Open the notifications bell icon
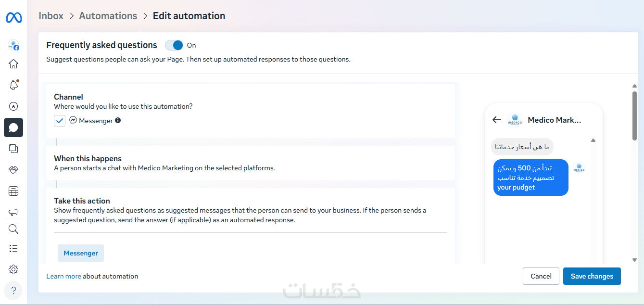The image size is (644, 305). click(13, 85)
